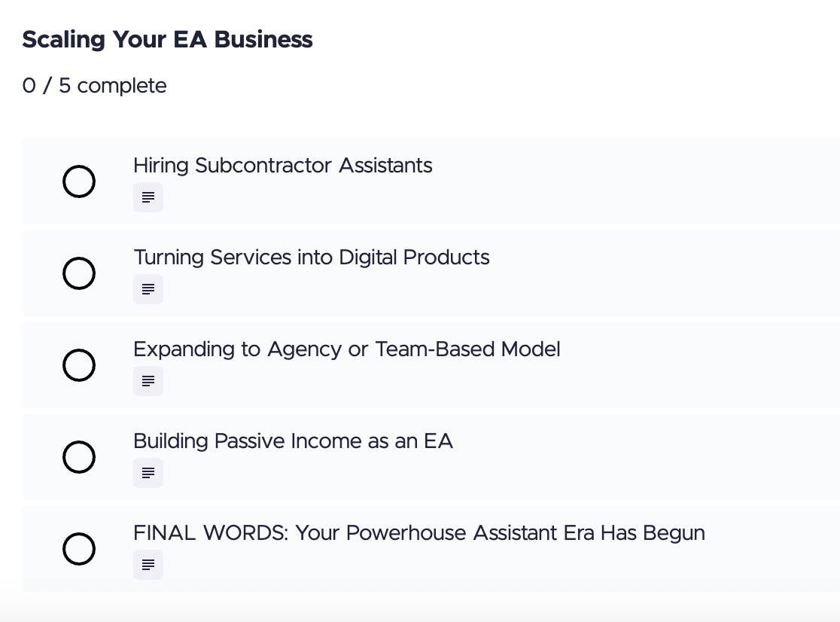This screenshot has width=840, height=622.
Task: Select the text content icon under Expanding to Agency or Team-Based Model
Action: (x=148, y=381)
